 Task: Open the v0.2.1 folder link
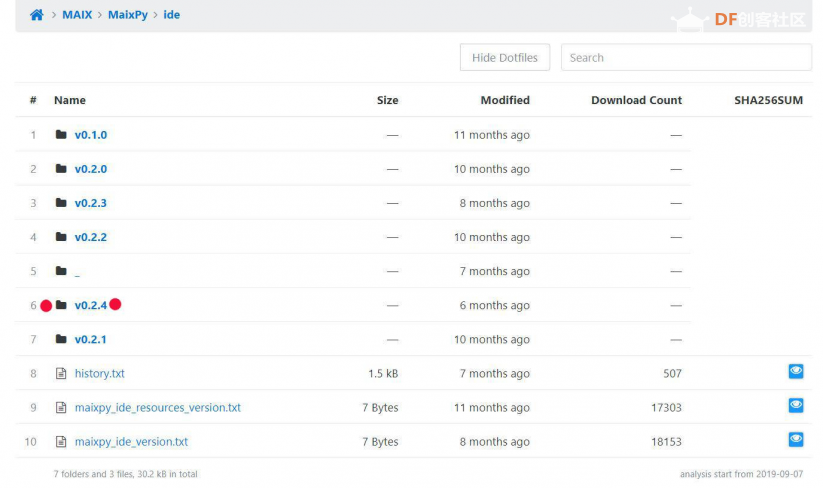[90, 340]
